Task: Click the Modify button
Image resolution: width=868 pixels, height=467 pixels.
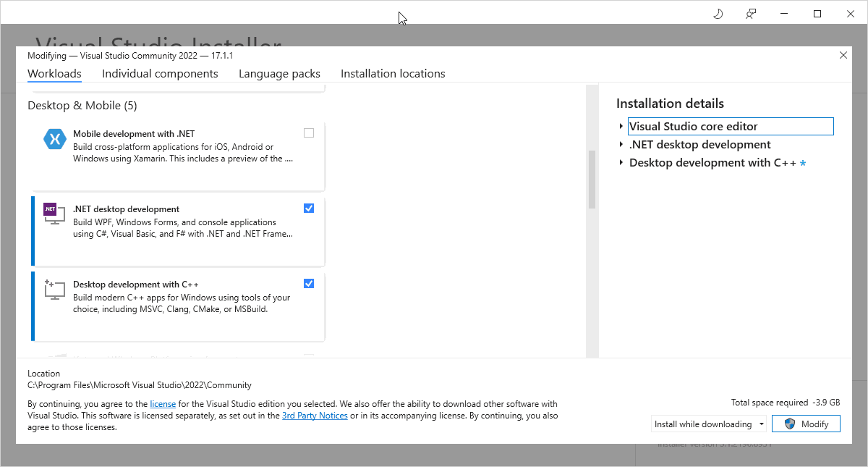Action: click(x=806, y=424)
